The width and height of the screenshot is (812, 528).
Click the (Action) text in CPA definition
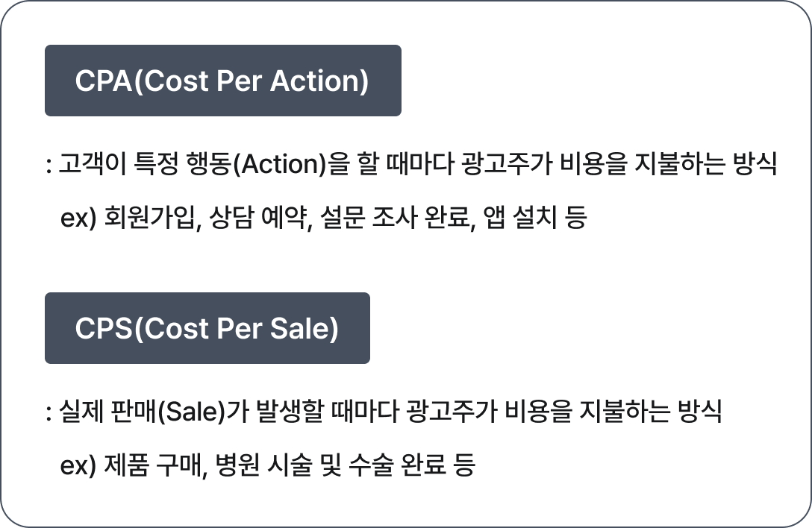[x=281, y=164]
